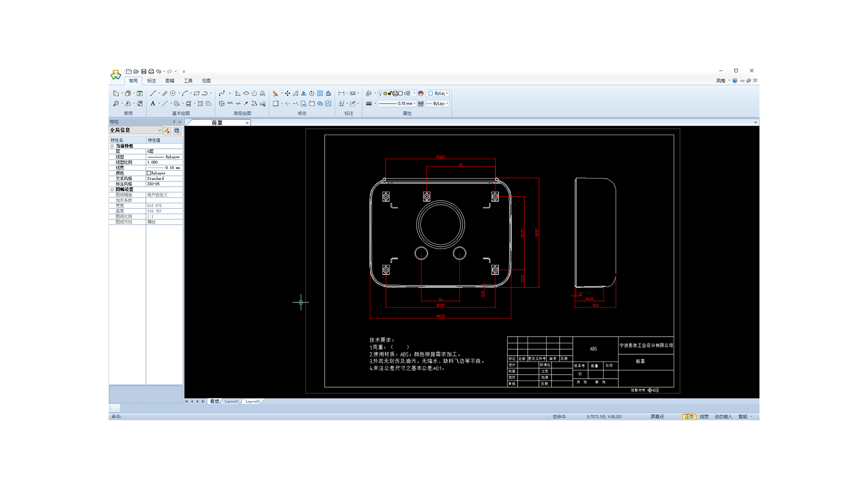The width and height of the screenshot is (868, 488).
Task: Switch to the 常用 ribbon tab
Action: pyautogui.click(x=133, y=81)
